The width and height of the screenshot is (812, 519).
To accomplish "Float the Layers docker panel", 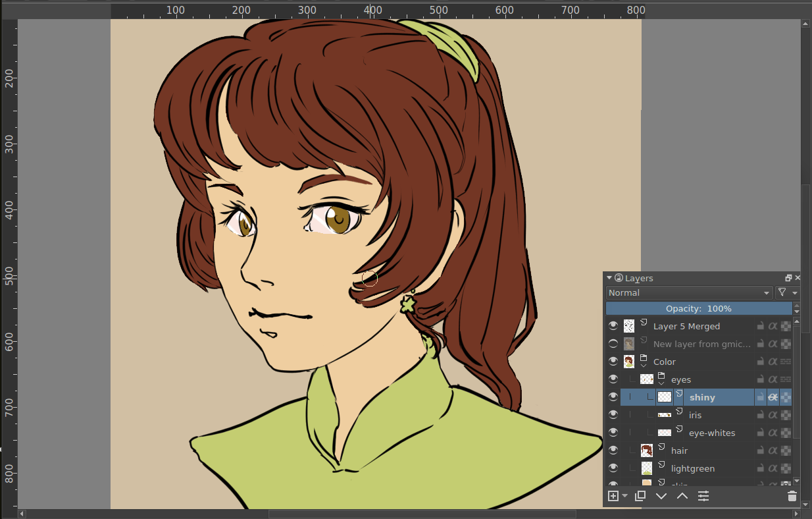I will pos(788,278).
